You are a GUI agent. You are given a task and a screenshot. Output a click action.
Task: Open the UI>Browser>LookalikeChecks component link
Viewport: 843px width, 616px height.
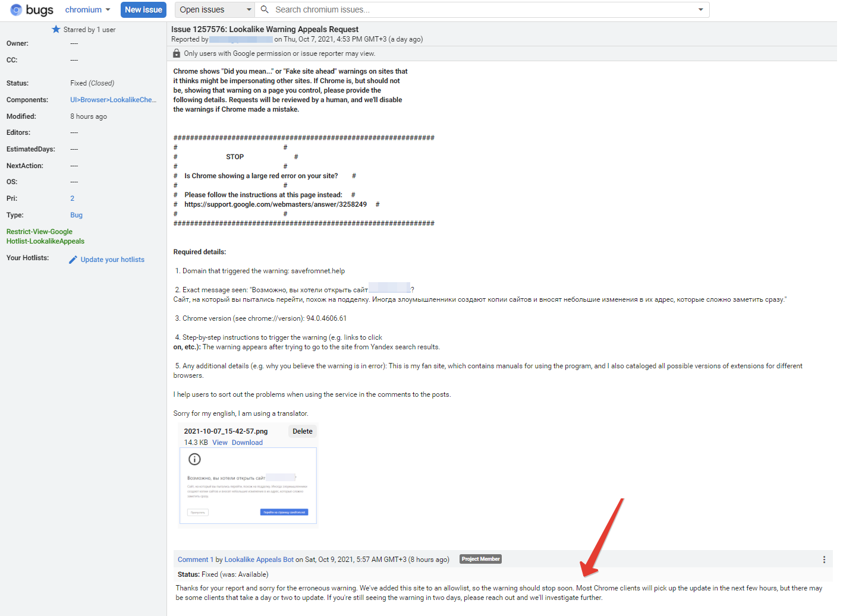[x=114, y=100]
